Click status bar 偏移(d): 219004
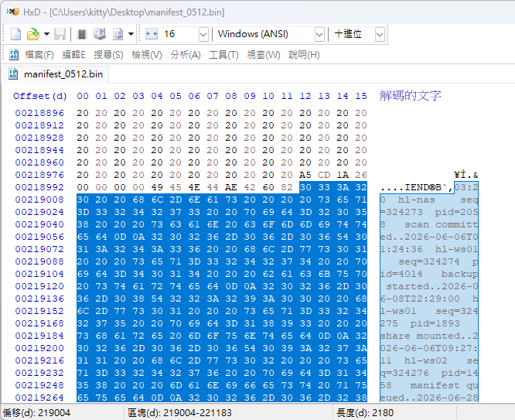Viewport: 515px width, 420px height. 36,413
